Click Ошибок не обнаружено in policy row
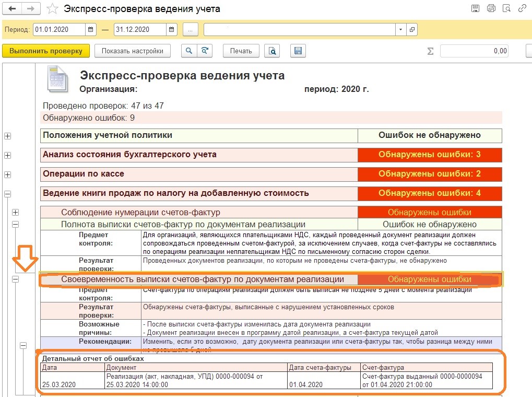Viewport: 532px width, 397px height. coord(430,135)
